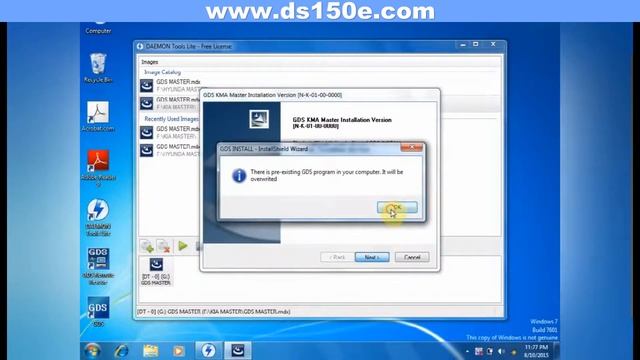Open Windows Explorer folder from the taskbar

[151, 351]
